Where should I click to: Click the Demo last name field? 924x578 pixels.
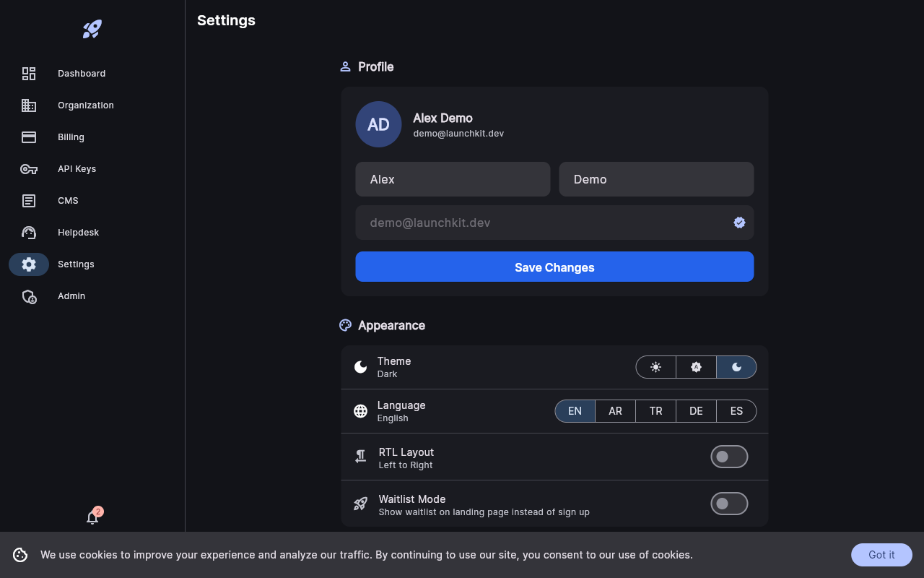pyautogui.click(x=656, y=179)
